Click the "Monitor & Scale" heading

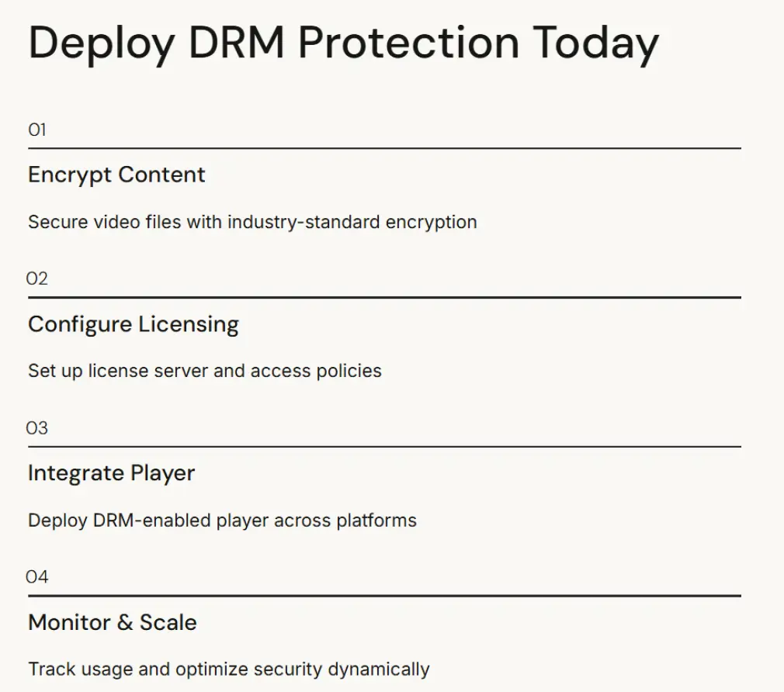(112, 622)
